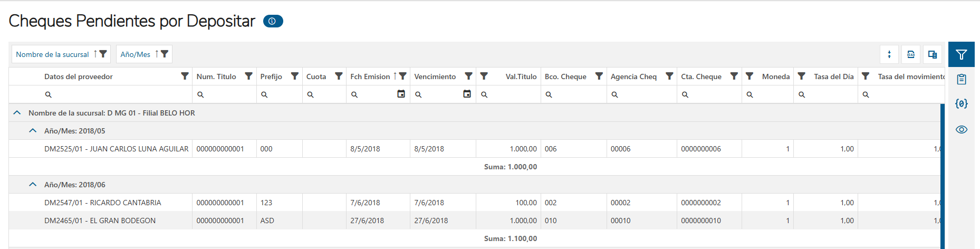Collapse the D MG 01 Filial BELO HOR group
This screenshot has height=249, width=980.
click(x=17, y=113)
